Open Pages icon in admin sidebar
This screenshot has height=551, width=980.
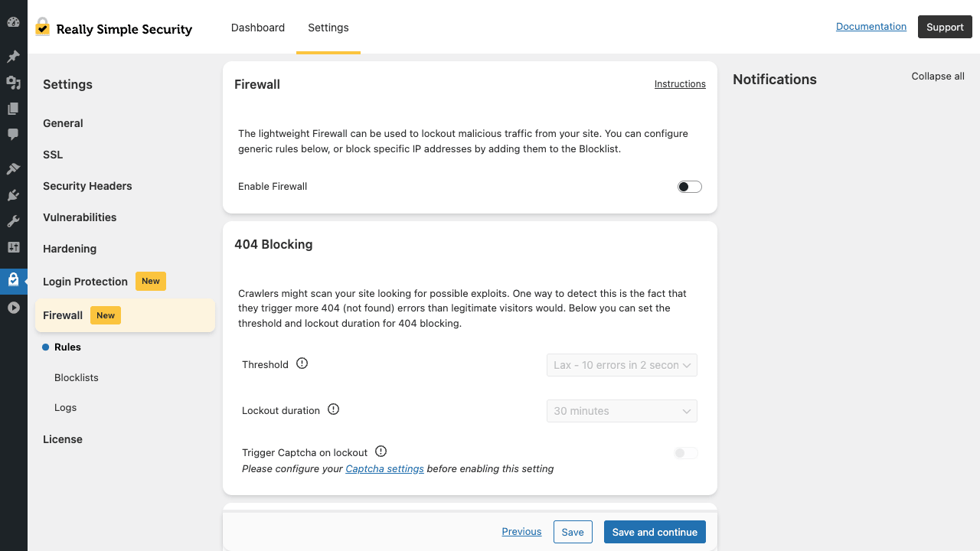[13, 109]
